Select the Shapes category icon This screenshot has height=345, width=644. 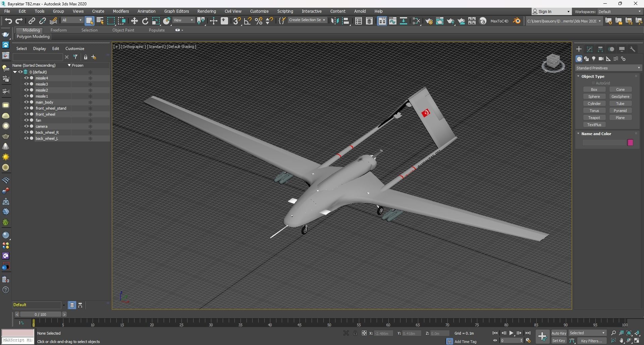click(x=586, y=59)
